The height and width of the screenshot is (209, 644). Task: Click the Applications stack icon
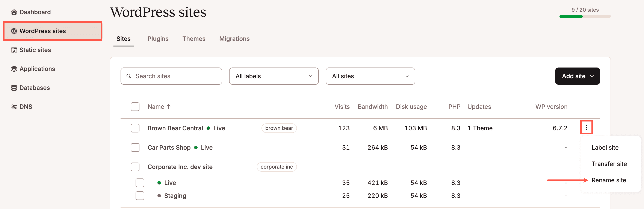click(x=14, y=69)
